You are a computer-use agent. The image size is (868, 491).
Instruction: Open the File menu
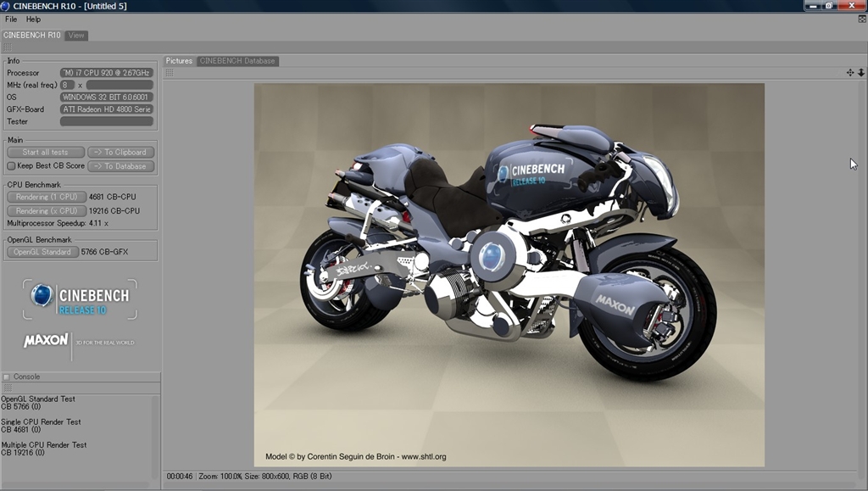11,20
